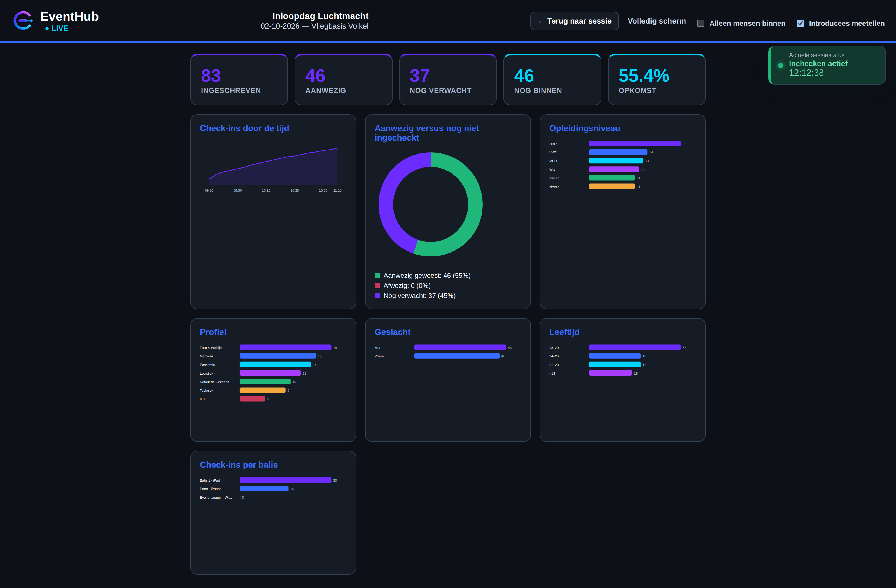
Task: Click the Aanwezig geweest: 46 (55%) legend text
Action: 427,276
